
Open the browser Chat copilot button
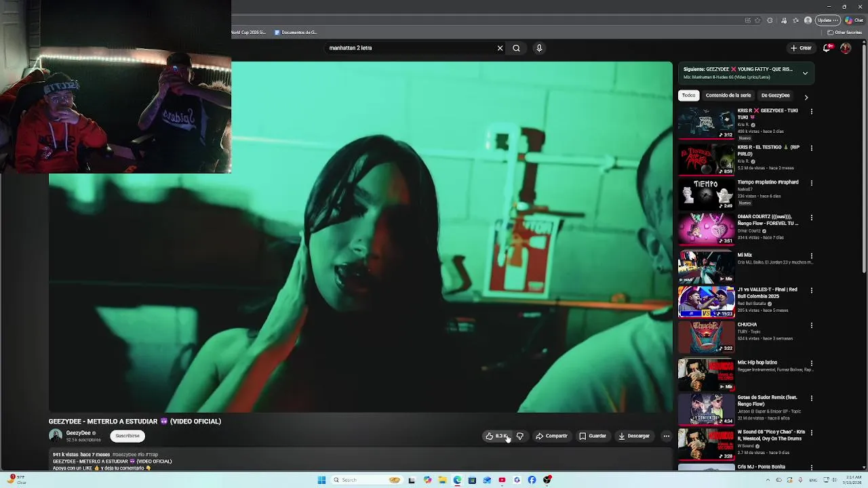click(x=854, y=20)
